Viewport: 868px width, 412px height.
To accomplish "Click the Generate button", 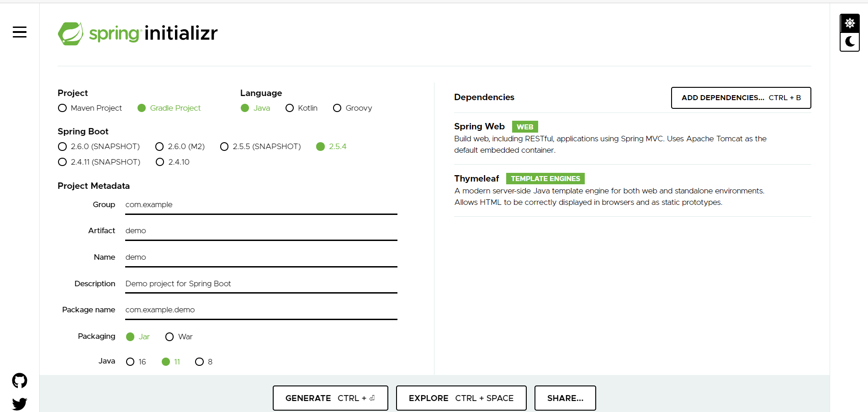I will 330,398.
